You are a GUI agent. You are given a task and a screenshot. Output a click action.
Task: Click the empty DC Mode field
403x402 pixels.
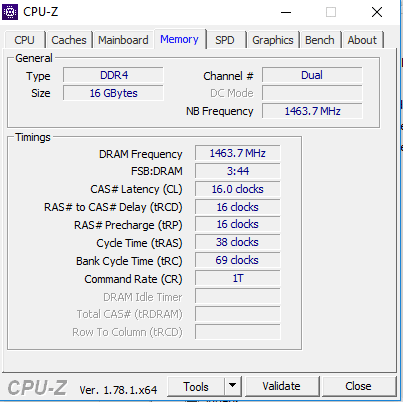(312, 93)
